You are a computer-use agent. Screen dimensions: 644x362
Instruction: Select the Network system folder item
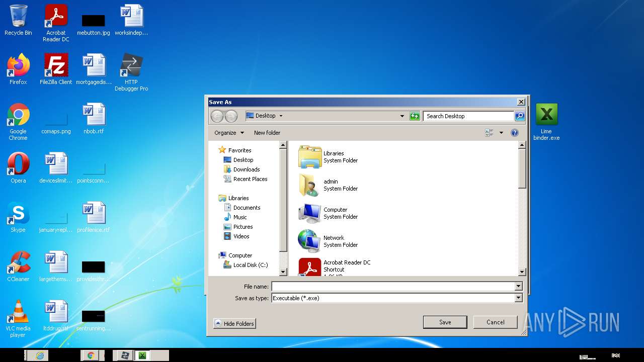(x=329, y=241)
